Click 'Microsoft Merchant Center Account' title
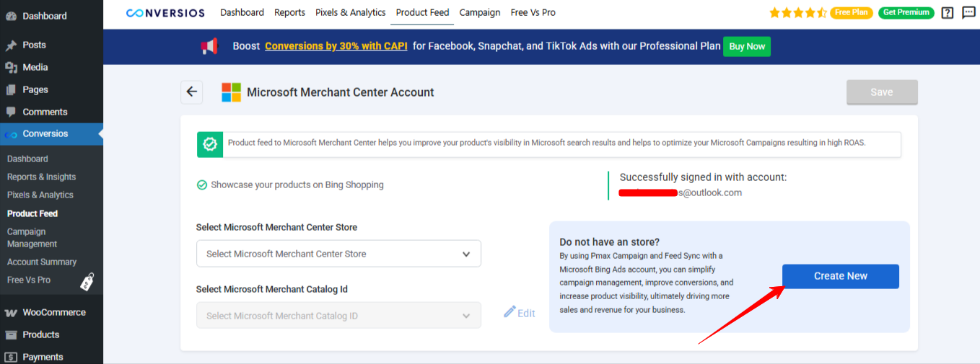 tap(341, 92)
